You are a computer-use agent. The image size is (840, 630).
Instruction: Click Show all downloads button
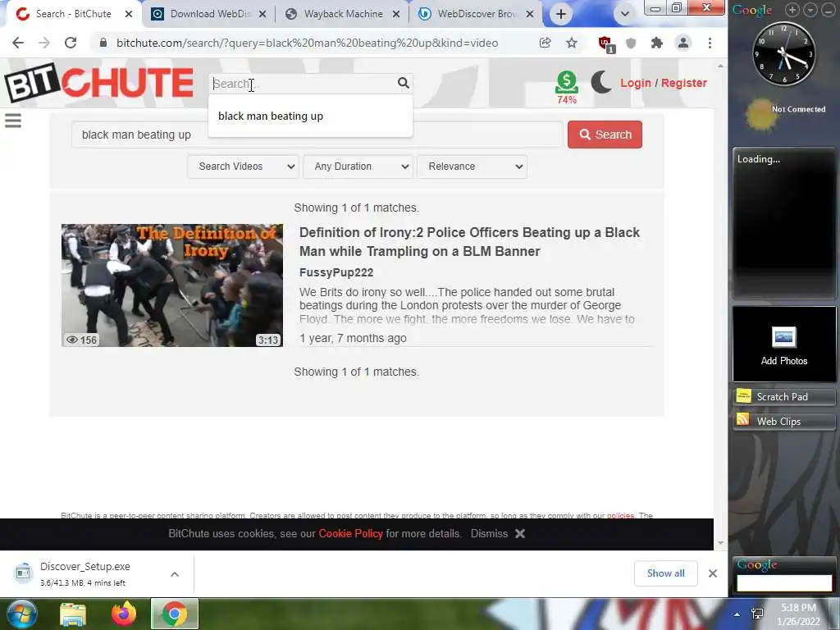pos(666,573)
